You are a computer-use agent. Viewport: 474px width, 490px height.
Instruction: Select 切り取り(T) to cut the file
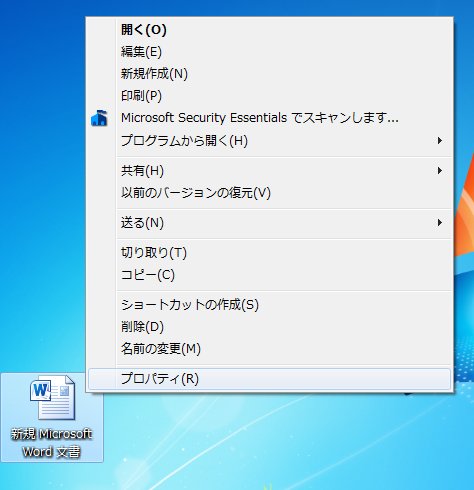269,253
